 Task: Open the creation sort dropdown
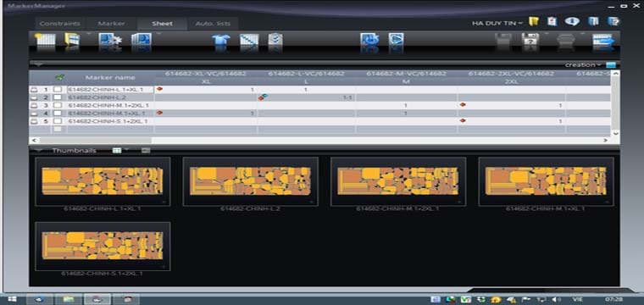[583, 65]
